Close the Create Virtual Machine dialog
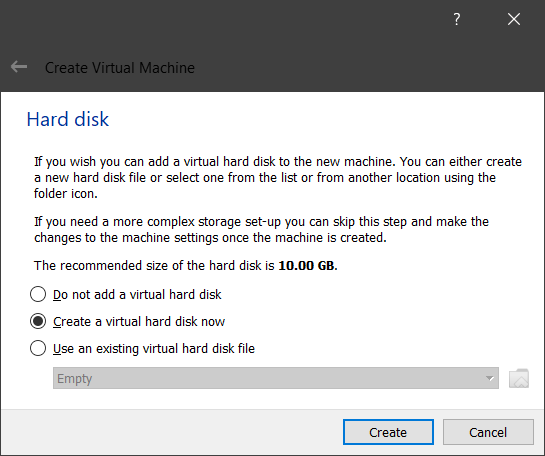The width and height of the screenshot is (545, 456). (x=514, y=19)
